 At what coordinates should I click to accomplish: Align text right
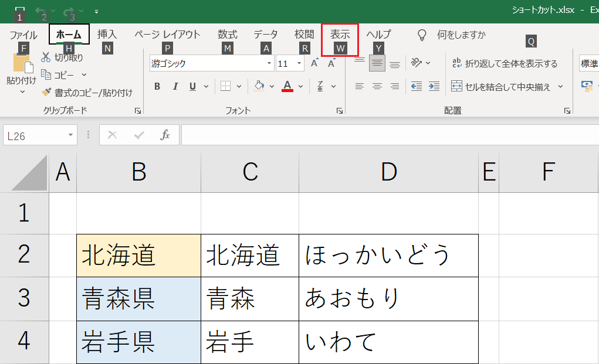pos(395,86)
